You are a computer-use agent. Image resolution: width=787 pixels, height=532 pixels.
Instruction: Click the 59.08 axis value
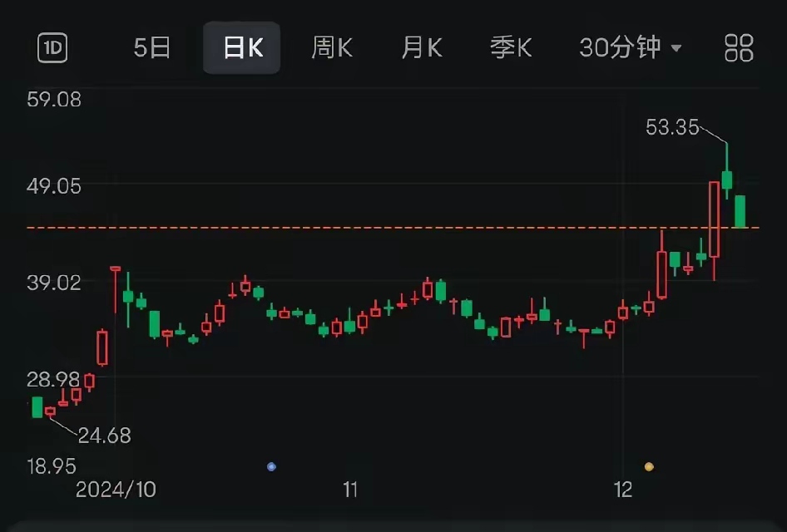click(x=54, y=99)
